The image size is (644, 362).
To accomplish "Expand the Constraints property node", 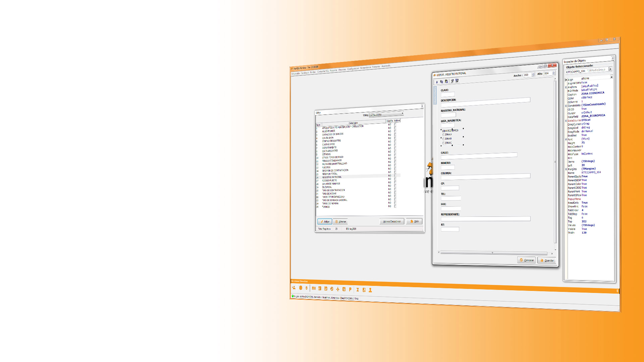I will (x=566, y=106).
